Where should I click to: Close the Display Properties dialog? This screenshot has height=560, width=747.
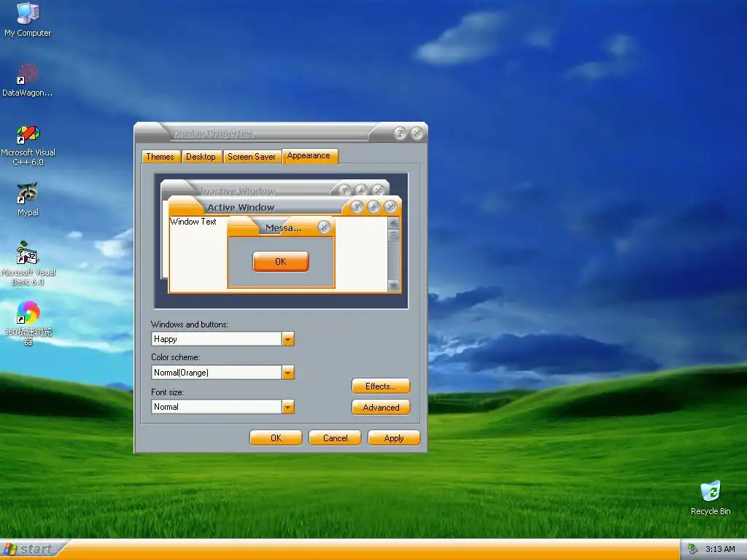pos(417,133)
